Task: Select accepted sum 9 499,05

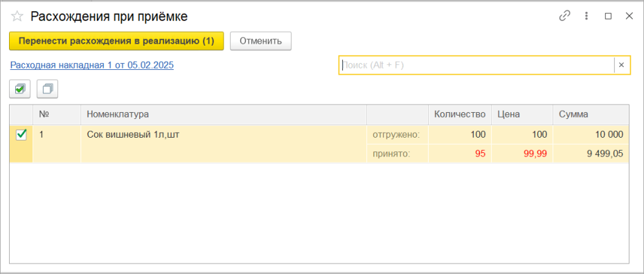Action: click(x=591, y=154)
